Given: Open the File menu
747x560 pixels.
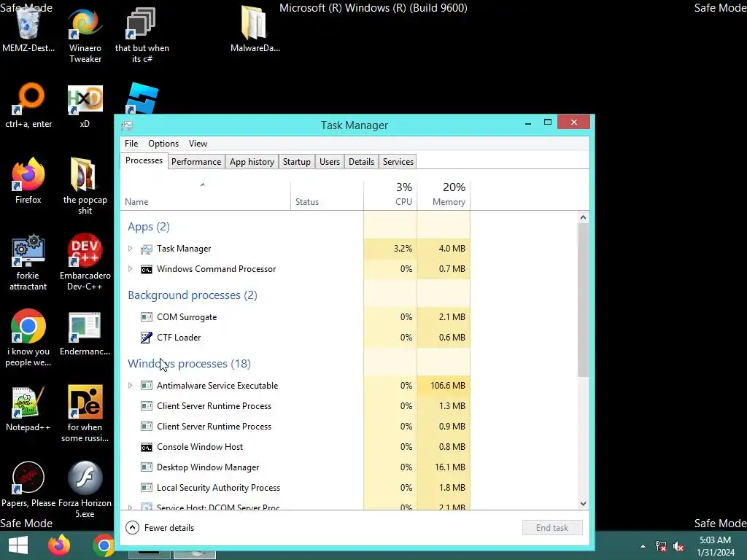Looking at the screenshot, I should click(131, 144).
